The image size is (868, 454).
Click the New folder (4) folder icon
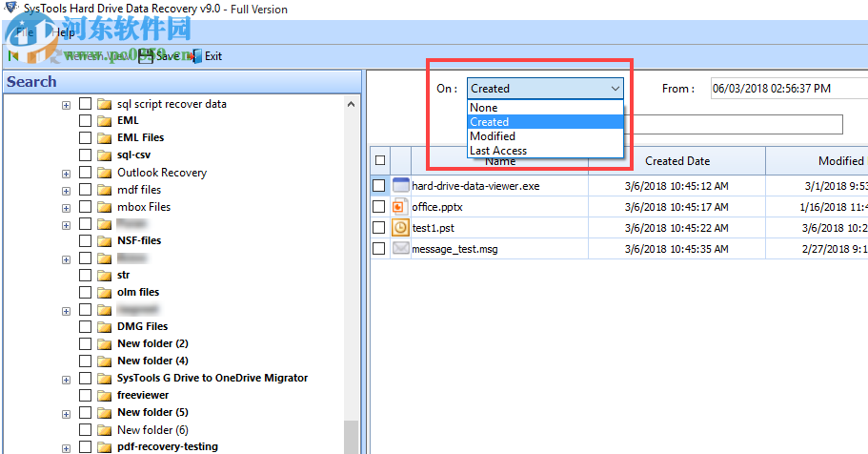click(x=104, y=361)
